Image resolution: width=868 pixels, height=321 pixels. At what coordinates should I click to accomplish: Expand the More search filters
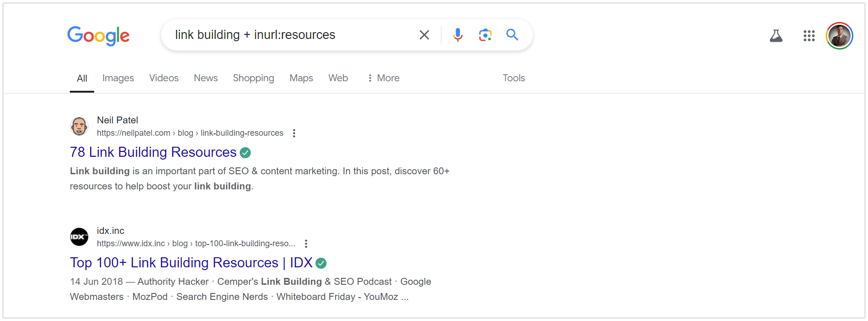point(383,78)
